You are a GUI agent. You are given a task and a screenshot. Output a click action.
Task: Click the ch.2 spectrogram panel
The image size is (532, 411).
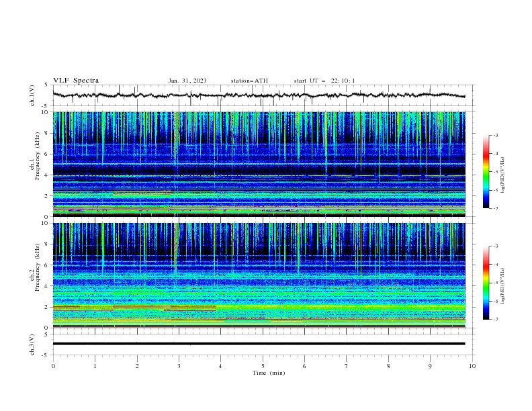pos(259,275)
